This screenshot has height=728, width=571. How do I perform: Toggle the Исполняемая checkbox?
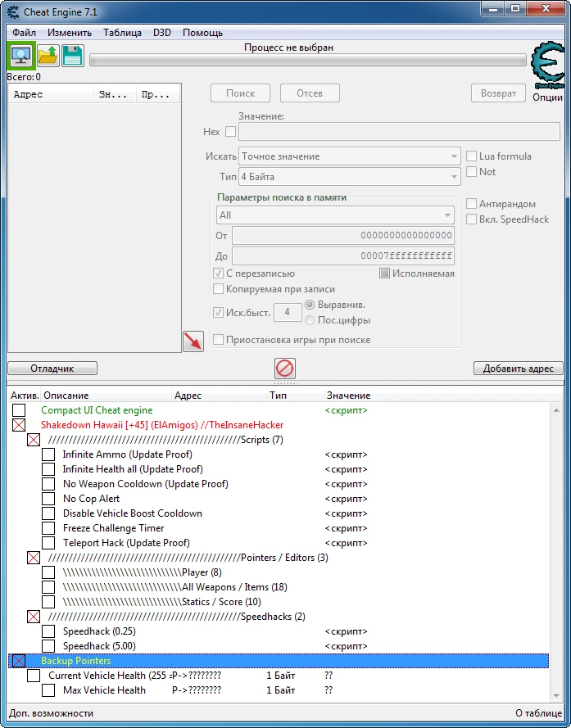(384, 274)
